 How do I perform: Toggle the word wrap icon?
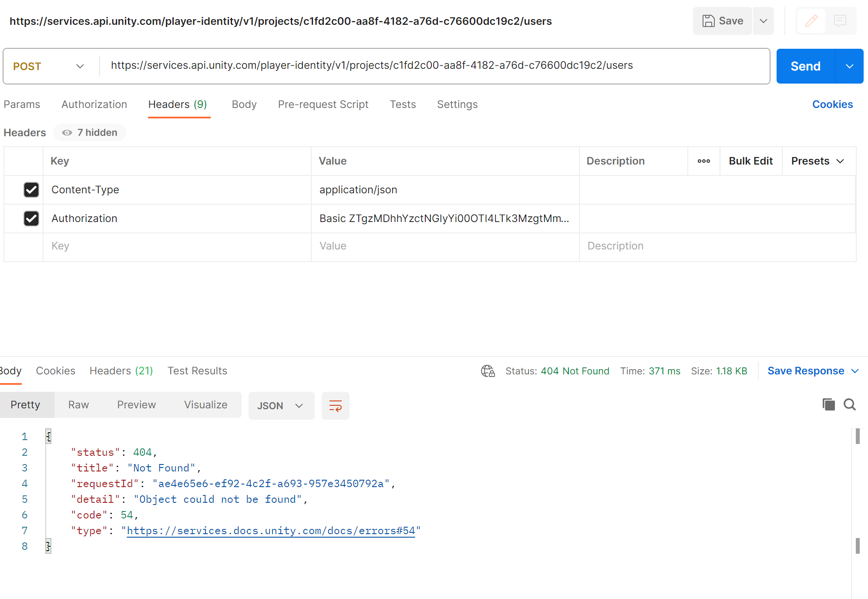click(x=335, y=406)
